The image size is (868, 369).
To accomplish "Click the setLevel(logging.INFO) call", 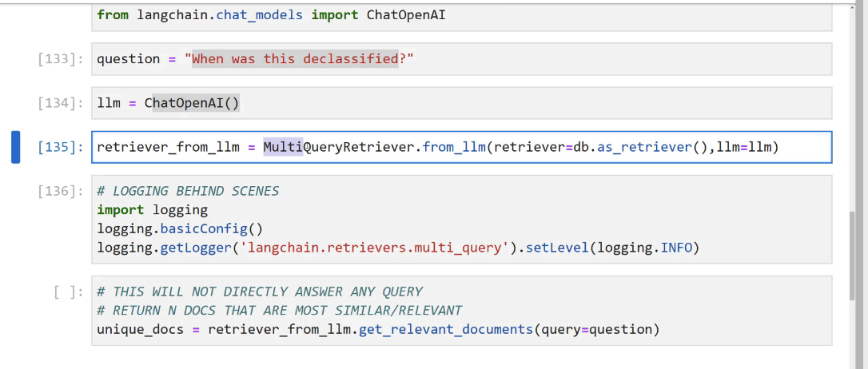I will [615, 248].
